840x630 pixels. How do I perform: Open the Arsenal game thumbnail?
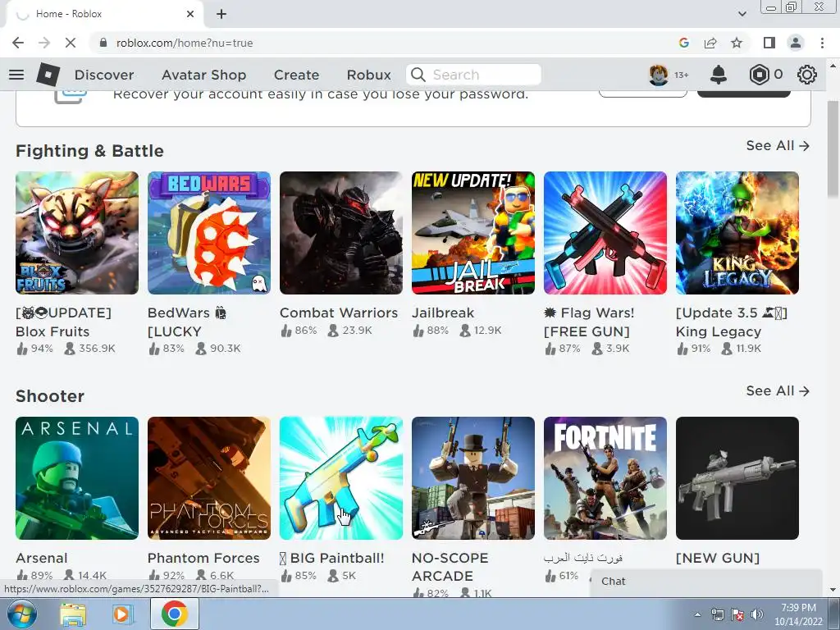point(76,478)
